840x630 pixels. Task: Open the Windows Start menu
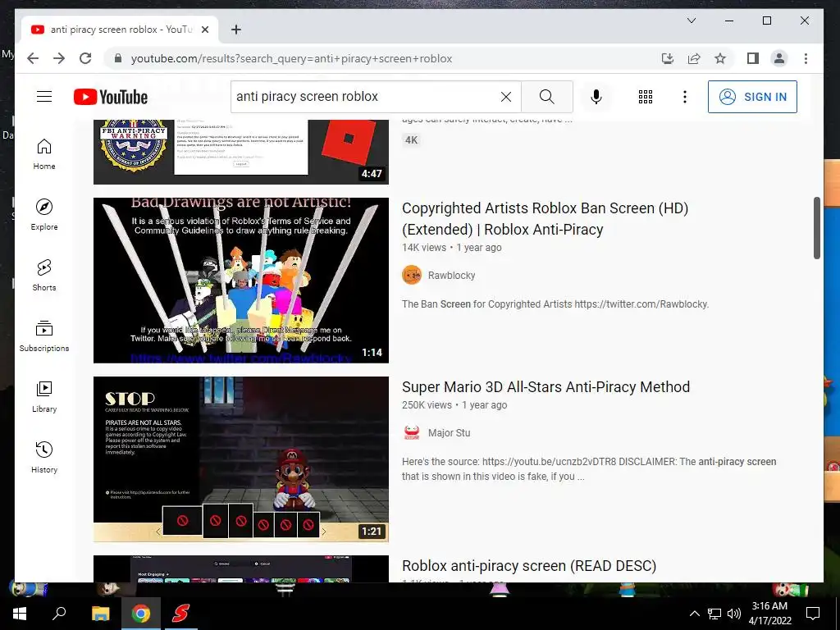(20, 614)
